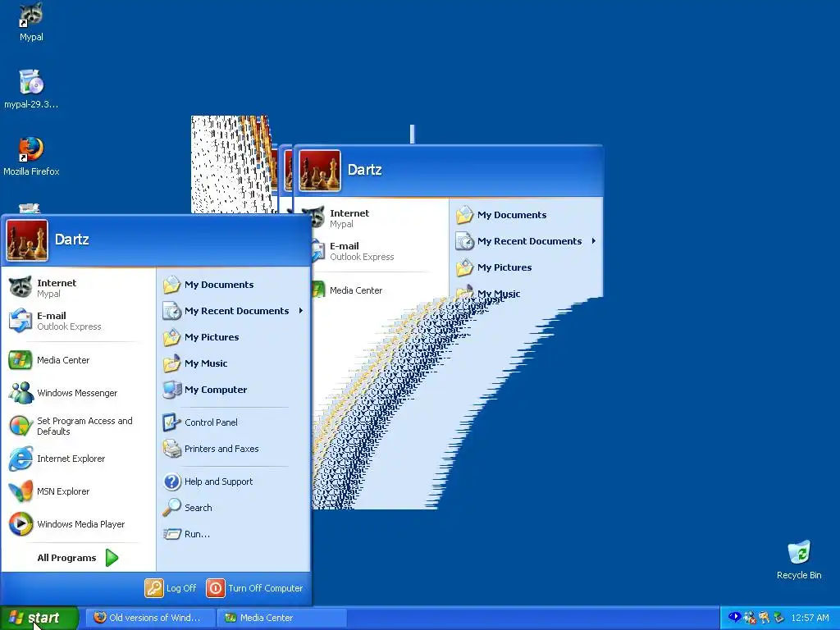The image size is (840, 630).
Task: Expand My Recent Documents submenu in front Start menu
Action: point(234,311)
